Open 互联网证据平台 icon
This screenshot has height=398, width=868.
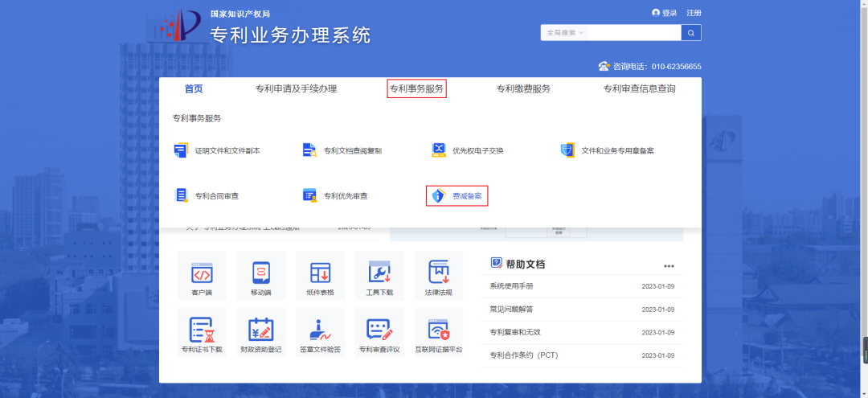tap(438, 330)
